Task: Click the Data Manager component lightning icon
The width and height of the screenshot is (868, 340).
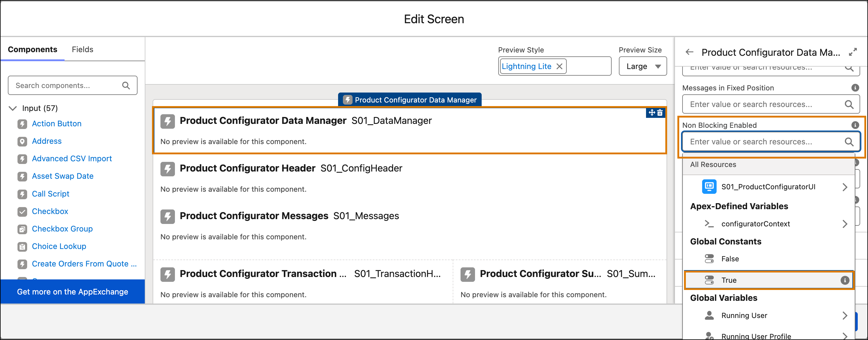Action: point(167,121)
